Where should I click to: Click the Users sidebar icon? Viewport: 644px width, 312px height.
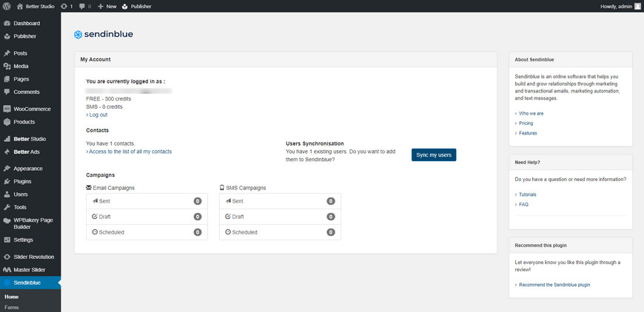7,194
